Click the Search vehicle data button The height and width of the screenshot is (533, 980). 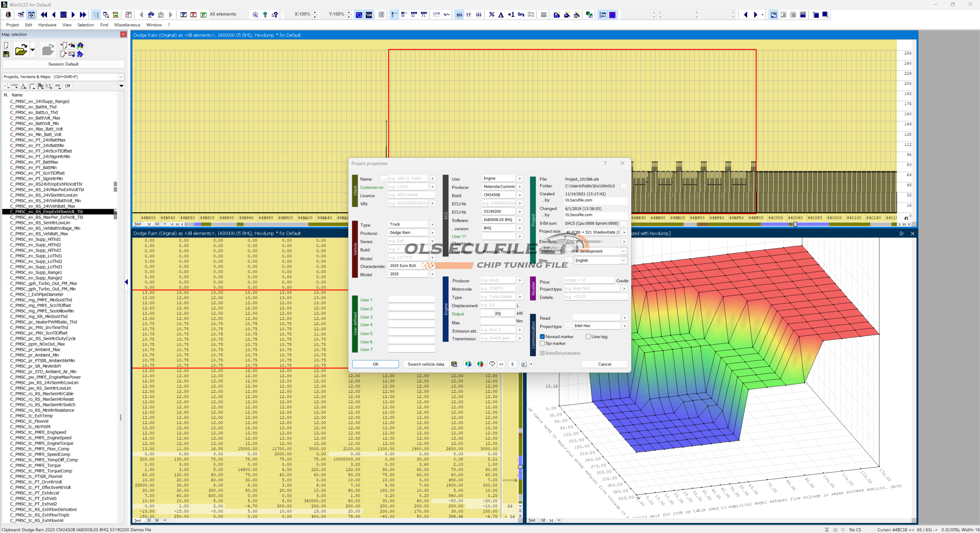tap(425, 364)
